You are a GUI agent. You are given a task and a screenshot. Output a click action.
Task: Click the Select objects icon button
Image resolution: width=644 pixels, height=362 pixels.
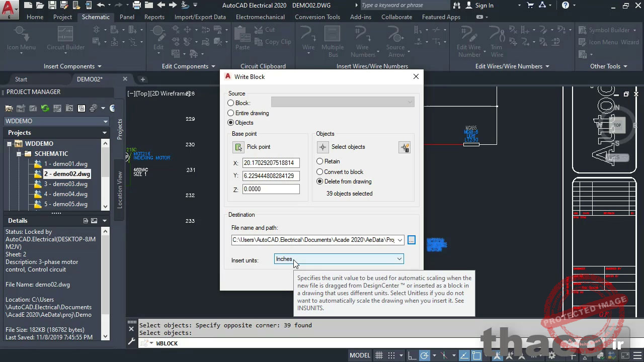click(x=323, y=147)
